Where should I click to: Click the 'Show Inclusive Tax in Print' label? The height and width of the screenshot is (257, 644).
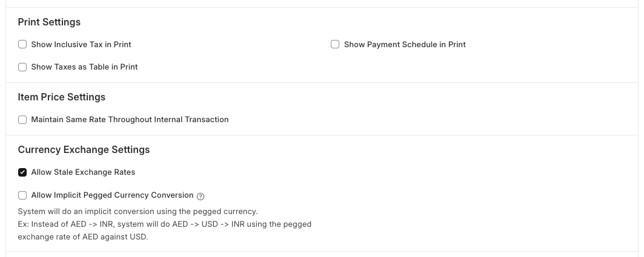point(81,44)
